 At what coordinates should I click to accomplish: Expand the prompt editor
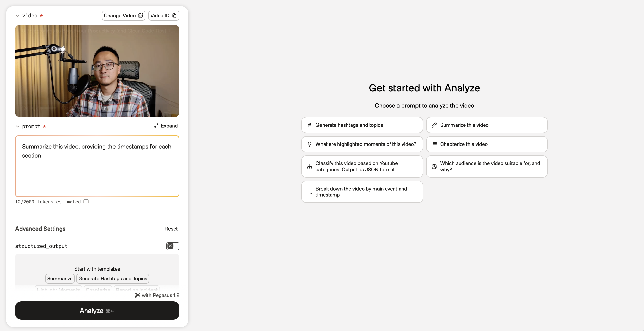point(166,126)
